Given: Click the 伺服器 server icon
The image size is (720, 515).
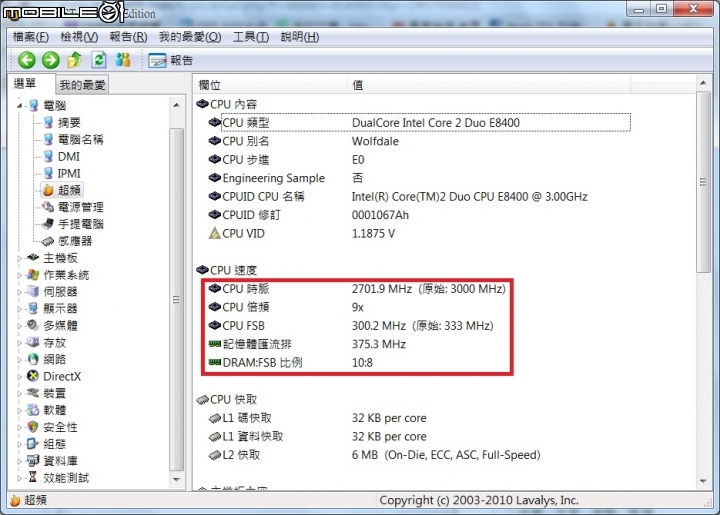Looking at the screenshot, I should point(33,291).
